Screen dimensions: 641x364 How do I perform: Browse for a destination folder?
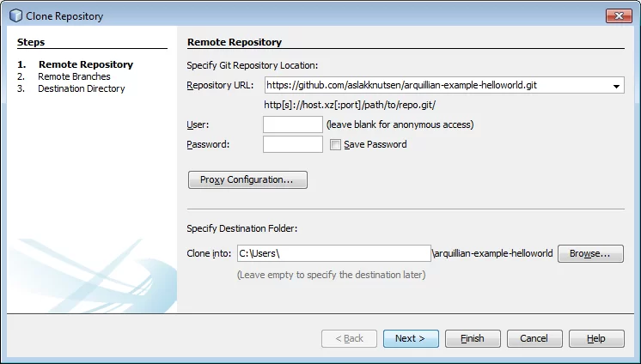click(590, 254)
